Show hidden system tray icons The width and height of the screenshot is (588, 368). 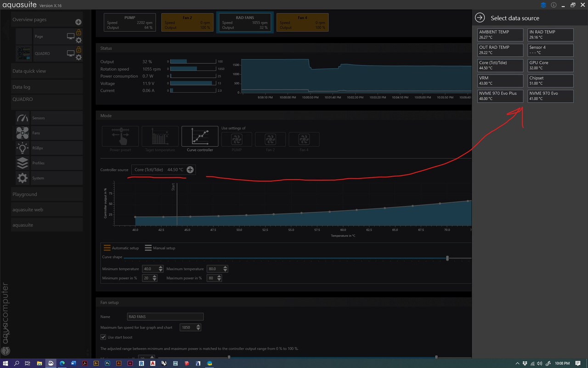tap(518, 363)
